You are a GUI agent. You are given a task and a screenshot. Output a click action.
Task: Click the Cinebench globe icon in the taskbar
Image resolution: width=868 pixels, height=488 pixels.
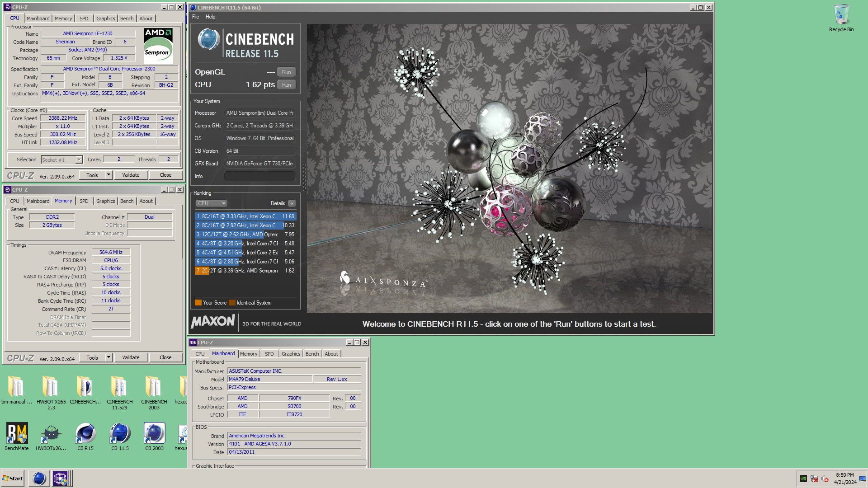coord(39,478)
